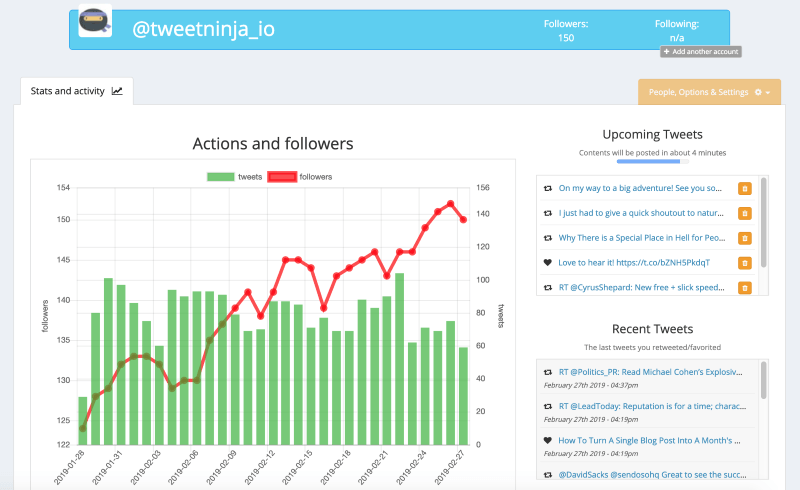This screenshot has width=800, height=490.
Task: Click the Upcoming Tweets list scrollbar
Action: pyautogui.click(x=764, y=222)
